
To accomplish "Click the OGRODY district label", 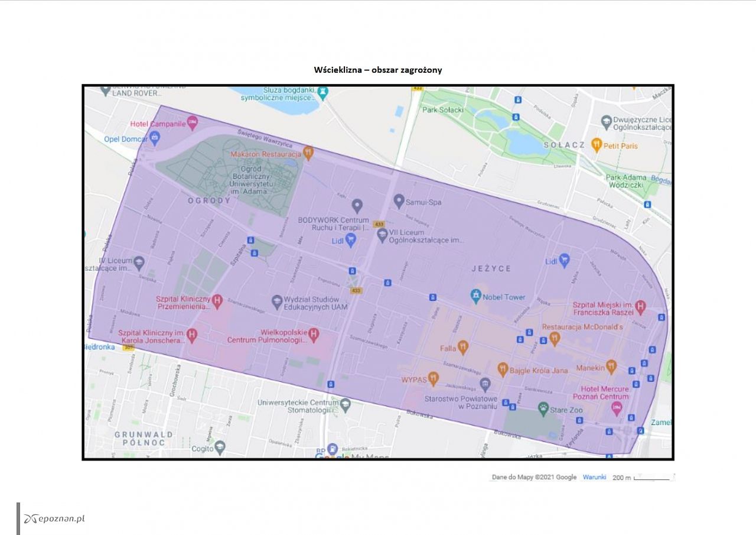I will coord(209,200).
